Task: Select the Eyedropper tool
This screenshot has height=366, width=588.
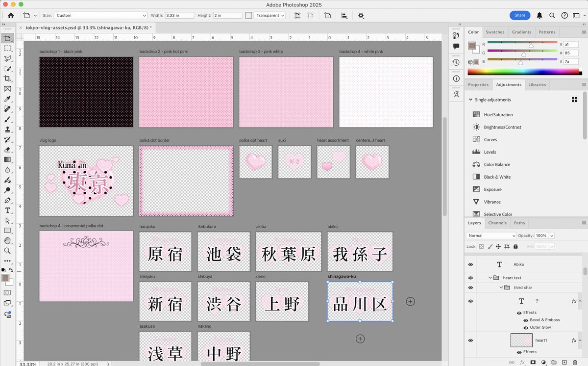Action: pyautogui.click(x=7, y=99)
